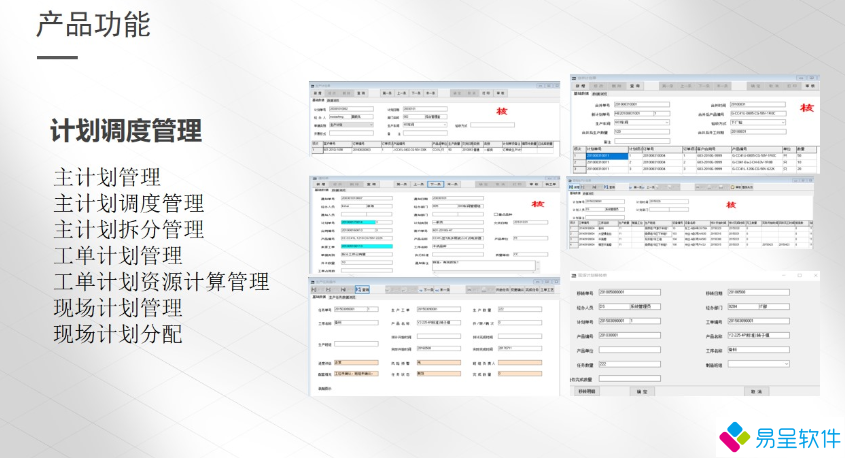This screenshot has height=458, width=845.
Task: Click highlighted 查询 icon in 生产工单 window
Action: point(362,289)
